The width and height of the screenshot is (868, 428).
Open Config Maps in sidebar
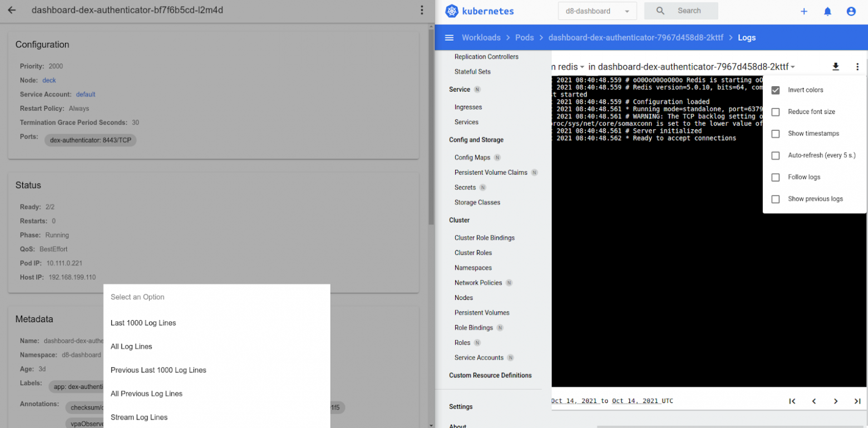pos(472,158)
